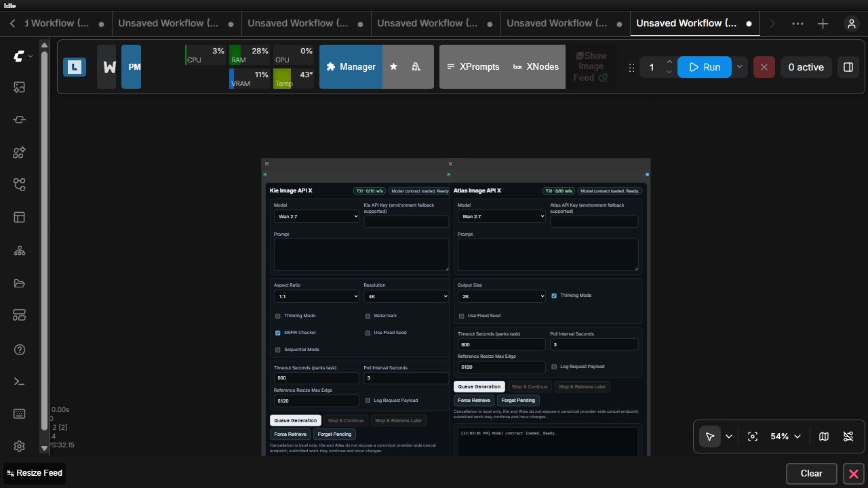Open the user account icon

(852, 24)
